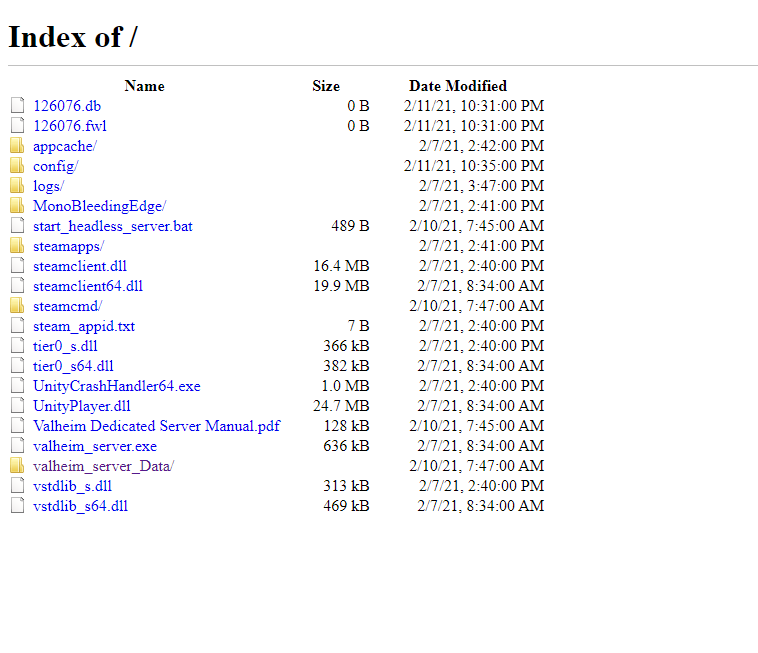The image size is (758, 653).
Task: Click the folder icon next to logs/
Action: point(17,185)
